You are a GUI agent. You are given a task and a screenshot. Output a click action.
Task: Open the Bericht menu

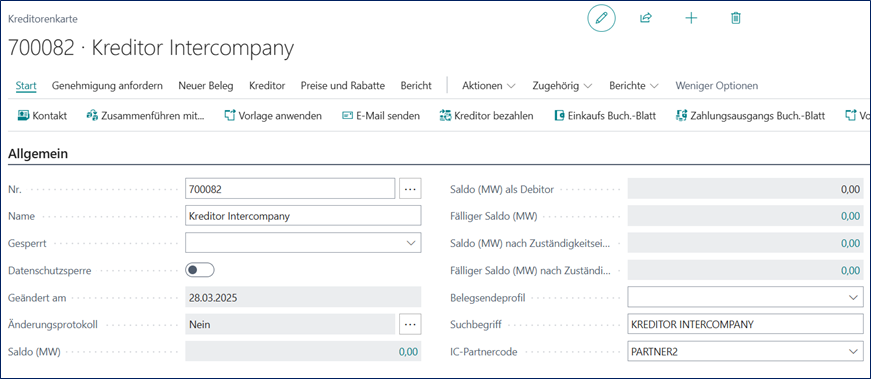tap(416, 86)
